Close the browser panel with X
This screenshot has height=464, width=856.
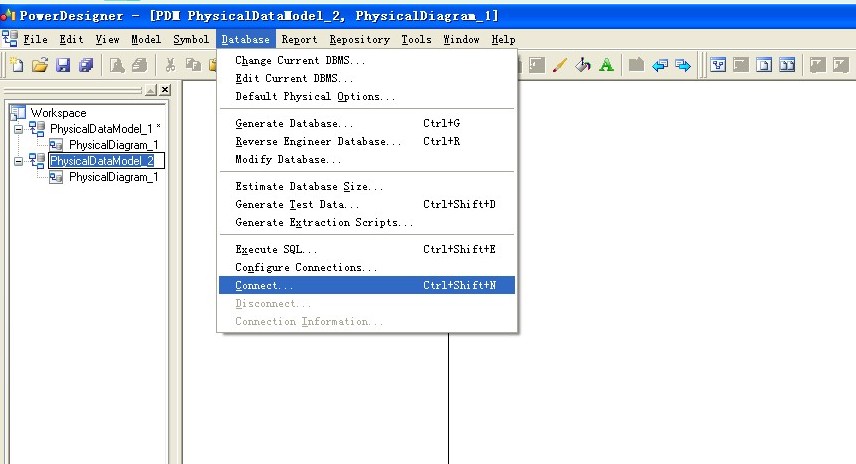(165, 90)
